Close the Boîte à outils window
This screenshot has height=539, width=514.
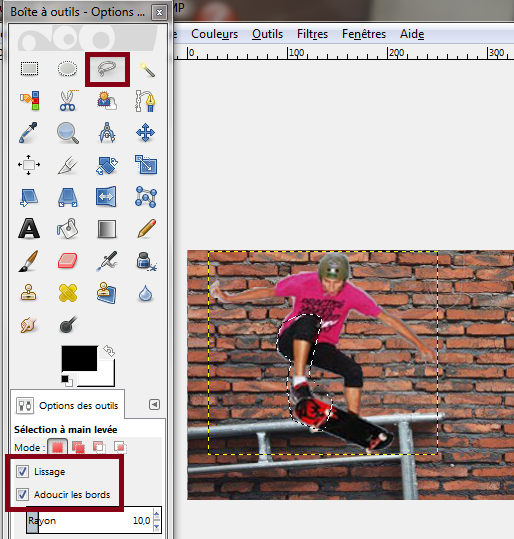pos(159,12)
